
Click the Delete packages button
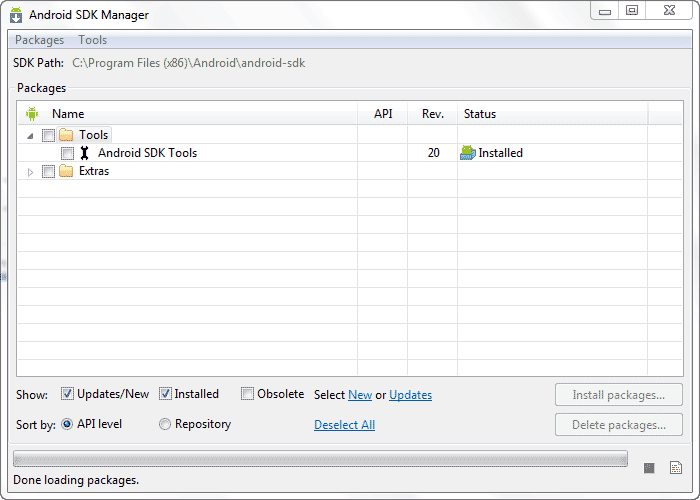tap(619, 425)
